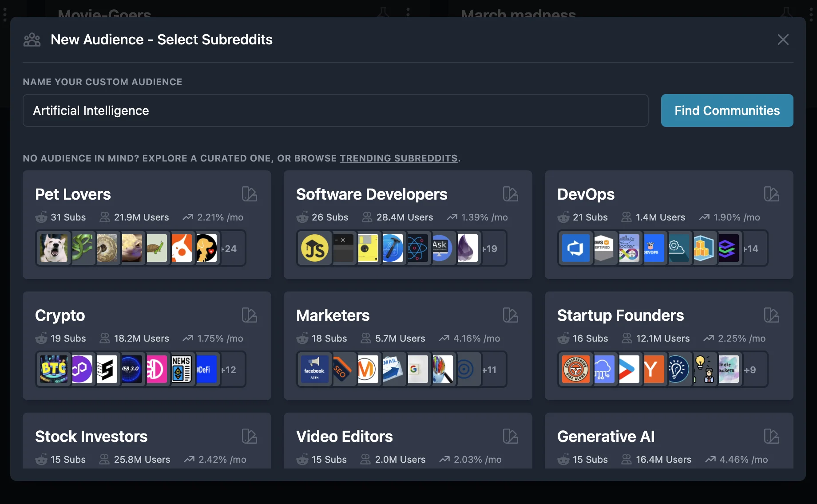
Task: Select the Stock Investors audience title
Action: coord(91,437)
